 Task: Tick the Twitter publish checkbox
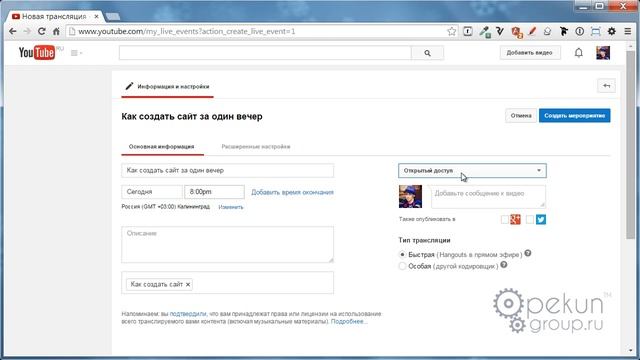point(530,220)
